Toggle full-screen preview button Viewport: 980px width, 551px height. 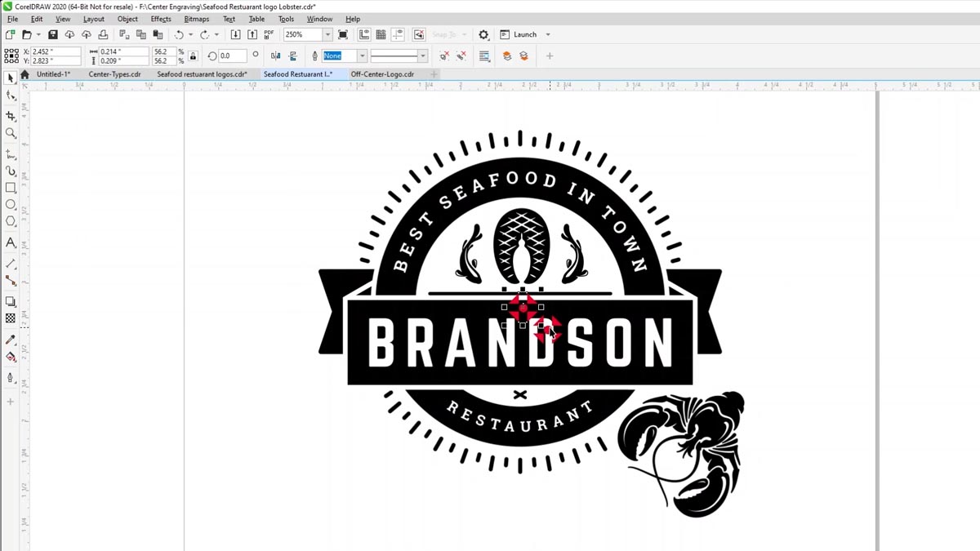(343, 35)
